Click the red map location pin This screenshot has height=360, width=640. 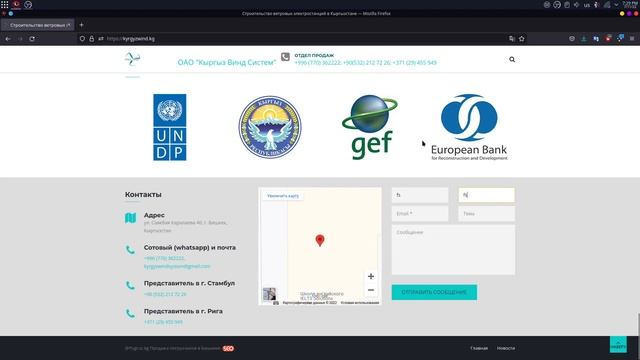320,240
